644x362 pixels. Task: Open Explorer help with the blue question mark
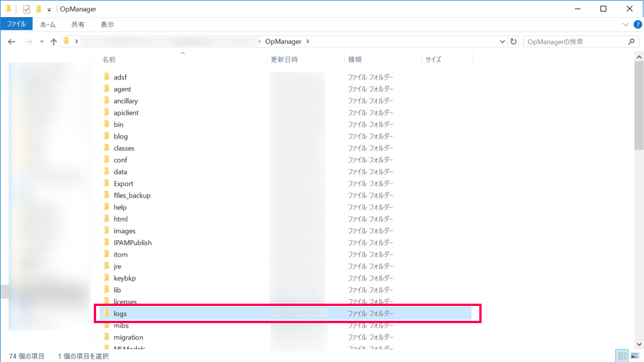coord(639,24)
